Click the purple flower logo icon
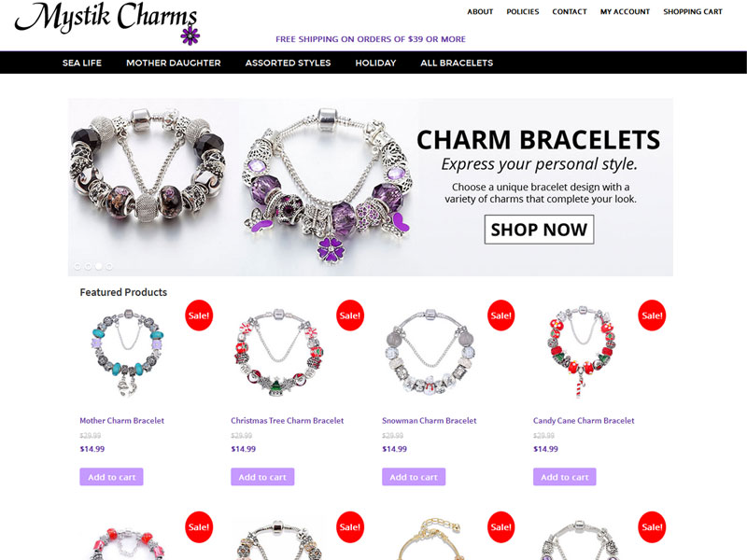This screenshot has height=560, width=747. [x=190, y=35]
